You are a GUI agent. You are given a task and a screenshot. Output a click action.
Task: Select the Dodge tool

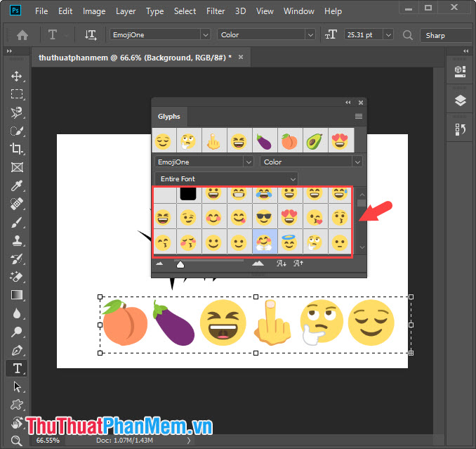click(x=17, y=332)
